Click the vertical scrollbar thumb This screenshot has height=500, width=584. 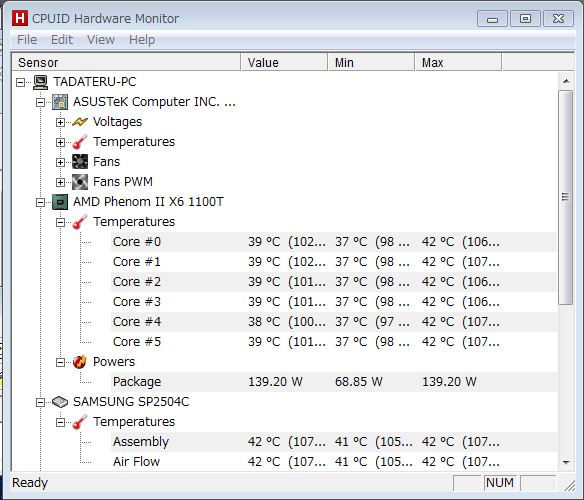click(566, 197)
